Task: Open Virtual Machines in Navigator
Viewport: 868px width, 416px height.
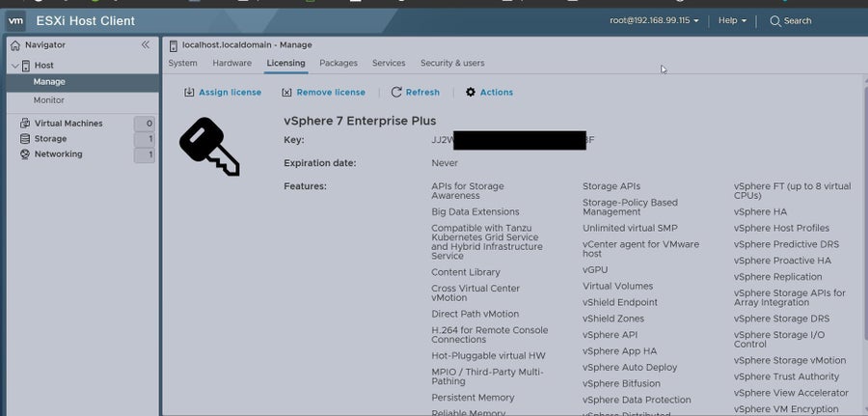Action: [x=68, y=124]
